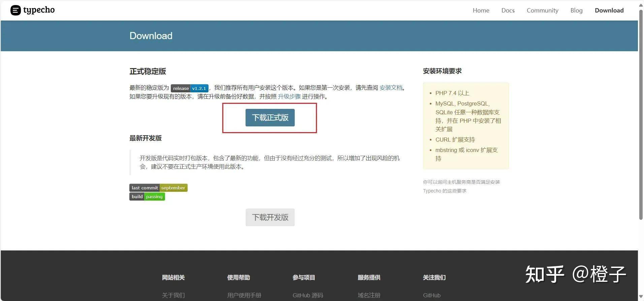Click the release v1.2.1 badge
The image size is (644, 301).
pos(190,88)
